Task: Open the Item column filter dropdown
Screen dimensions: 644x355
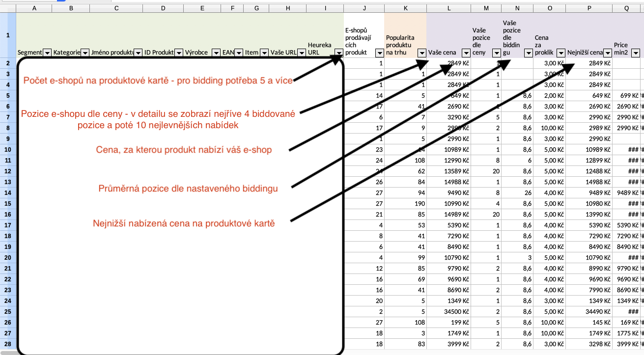Action: [x=264, y=53]
